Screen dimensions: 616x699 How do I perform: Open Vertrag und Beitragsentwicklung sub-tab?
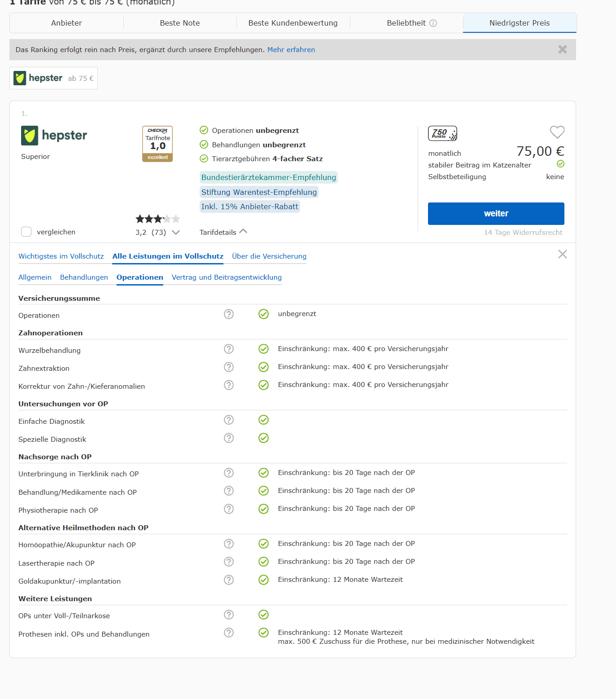227,277
